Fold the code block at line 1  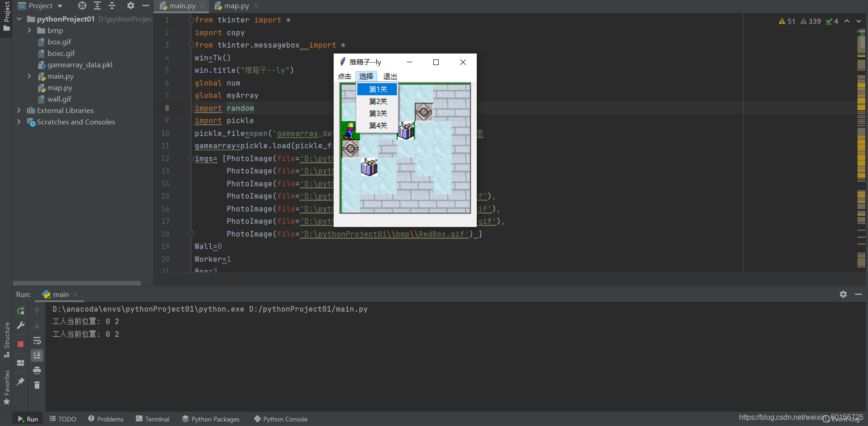[x=191, y=20]
